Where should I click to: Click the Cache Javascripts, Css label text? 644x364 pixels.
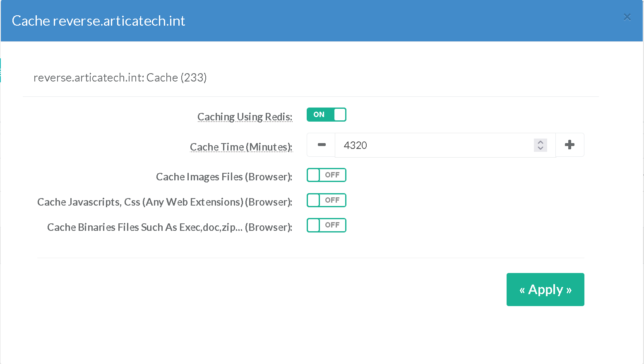pyautogui.click(x=164, y=202)
